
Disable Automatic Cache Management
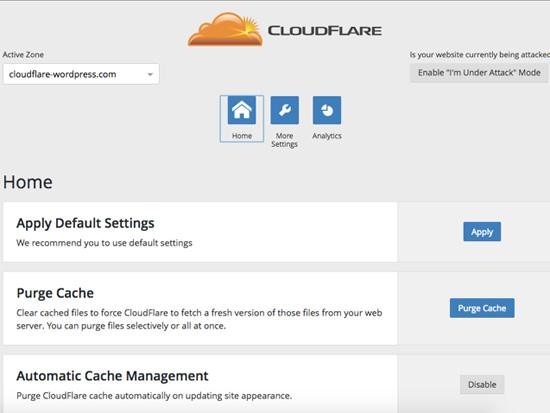click(x=482, y=385)
